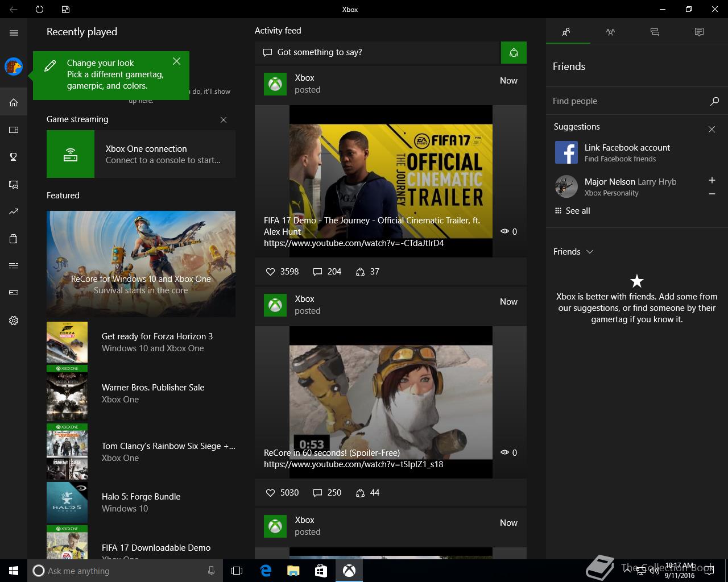Viewport: 728px width, 582px height.
Task: Click the Change your look pencil icon
Action: coord(50,66)
